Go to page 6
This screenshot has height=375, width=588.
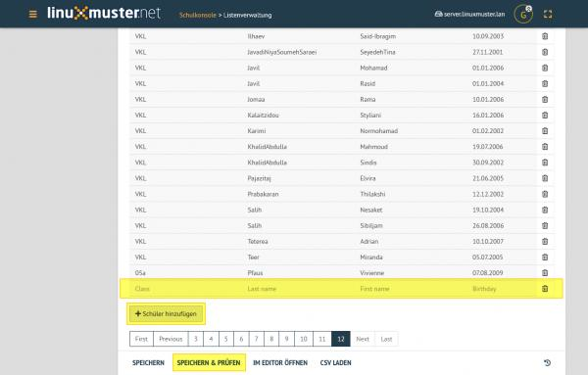tap(241, 339)
